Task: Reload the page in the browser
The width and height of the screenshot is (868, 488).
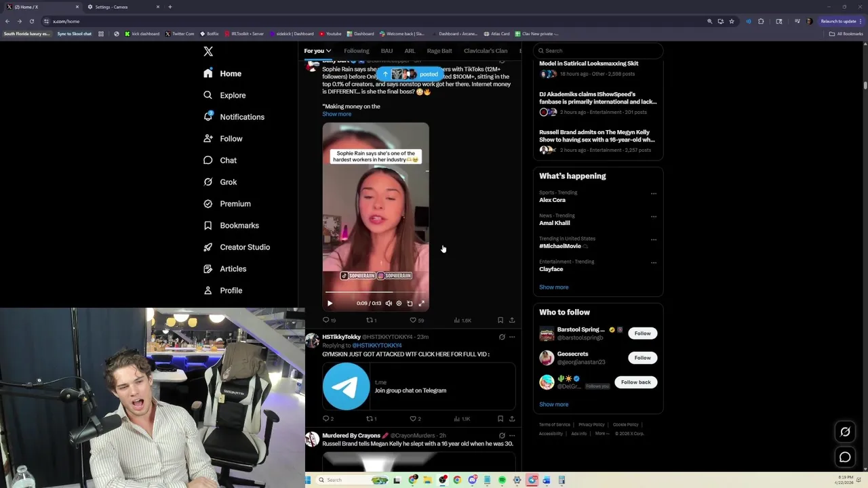Action: pos(31,21)
